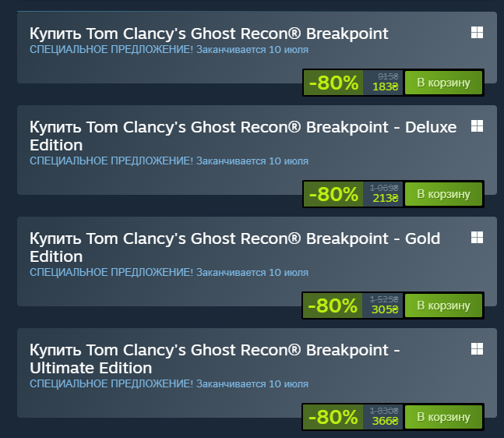Click Windows icon on base Breakpoint package

coord(477,33)
